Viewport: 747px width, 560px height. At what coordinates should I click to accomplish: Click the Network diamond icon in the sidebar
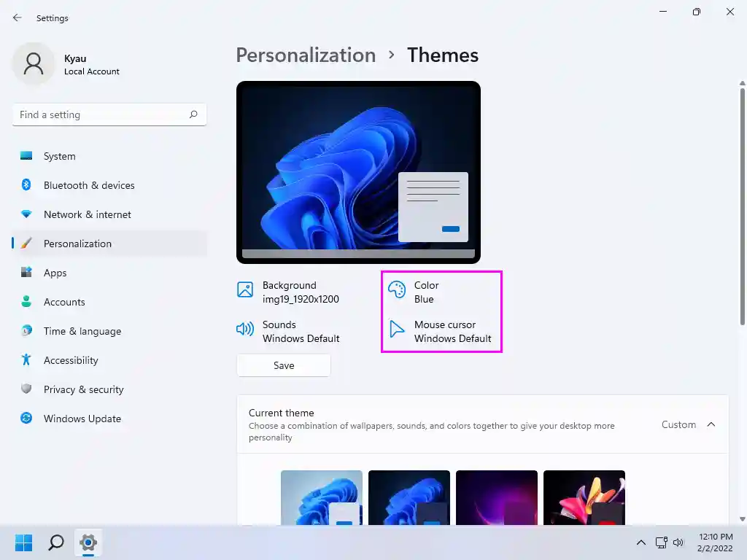(x=26, y=214)
